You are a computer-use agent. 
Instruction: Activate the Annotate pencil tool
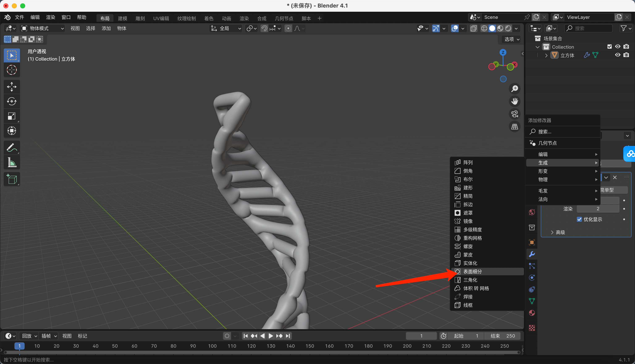tap(12, 148)
